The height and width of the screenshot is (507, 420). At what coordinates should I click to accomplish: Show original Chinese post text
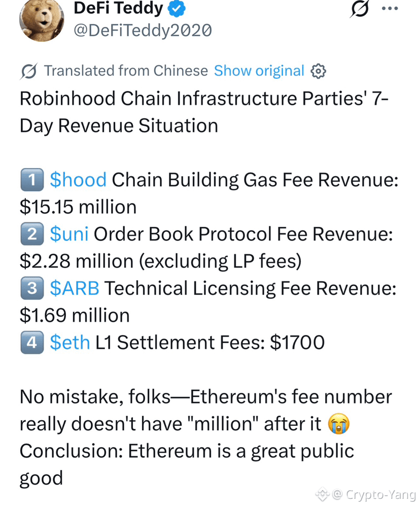coord(259,71)
